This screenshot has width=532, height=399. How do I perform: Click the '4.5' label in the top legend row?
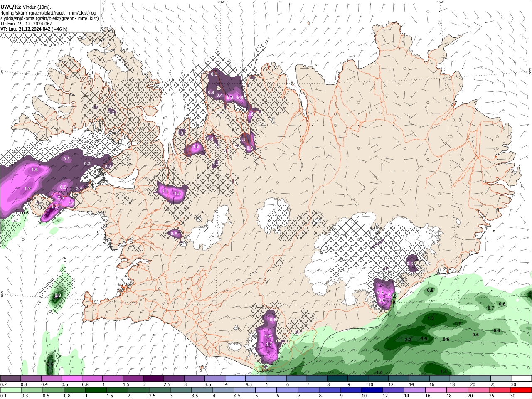249,384
